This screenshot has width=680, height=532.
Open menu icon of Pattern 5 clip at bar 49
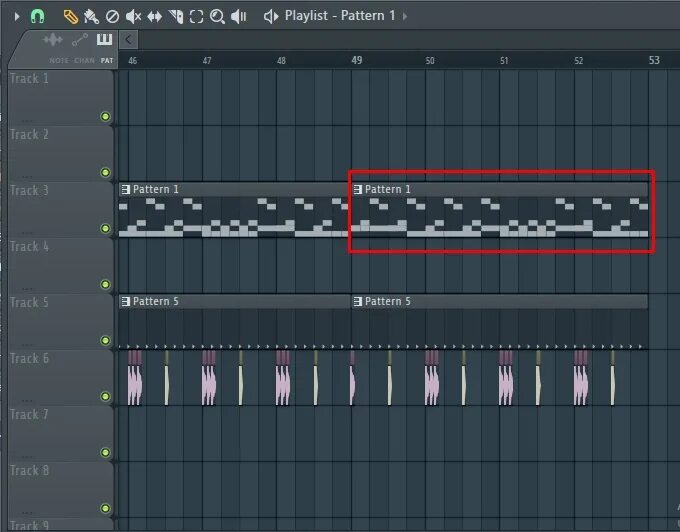coord(358,301)
